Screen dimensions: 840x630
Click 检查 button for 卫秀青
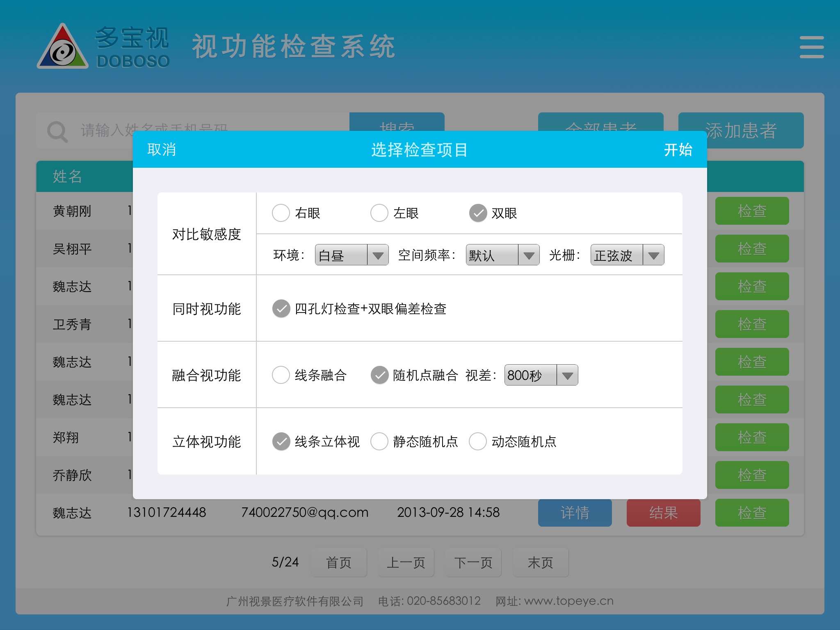(x=752, y=324)
